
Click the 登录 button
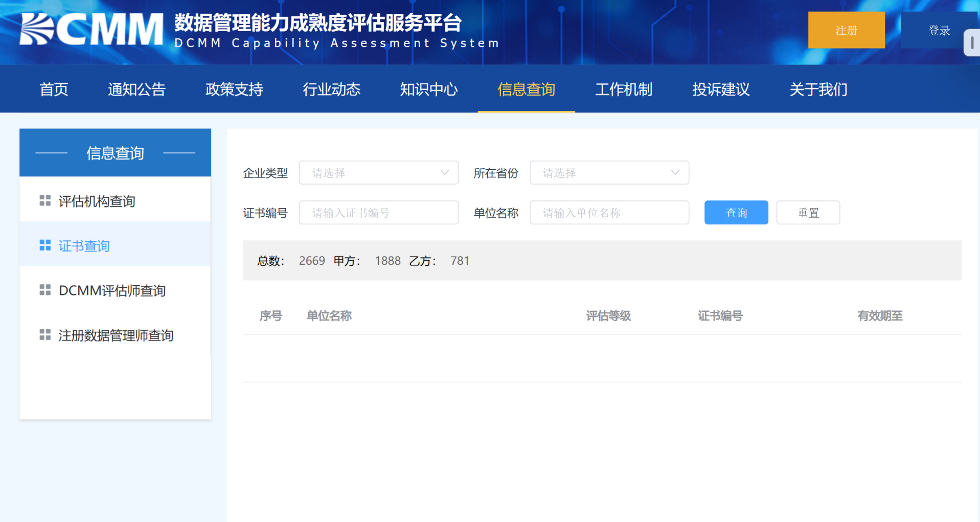939,30
